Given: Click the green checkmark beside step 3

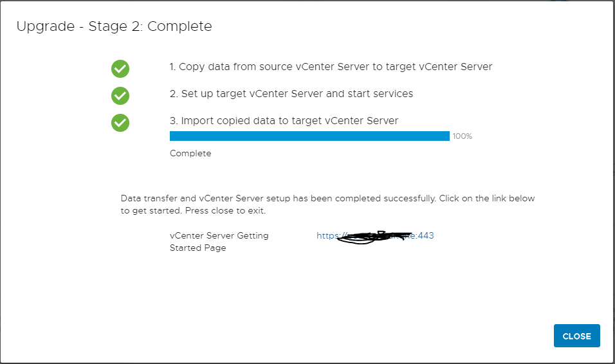Looking at the screenshot, I should [x=120, y=123].
